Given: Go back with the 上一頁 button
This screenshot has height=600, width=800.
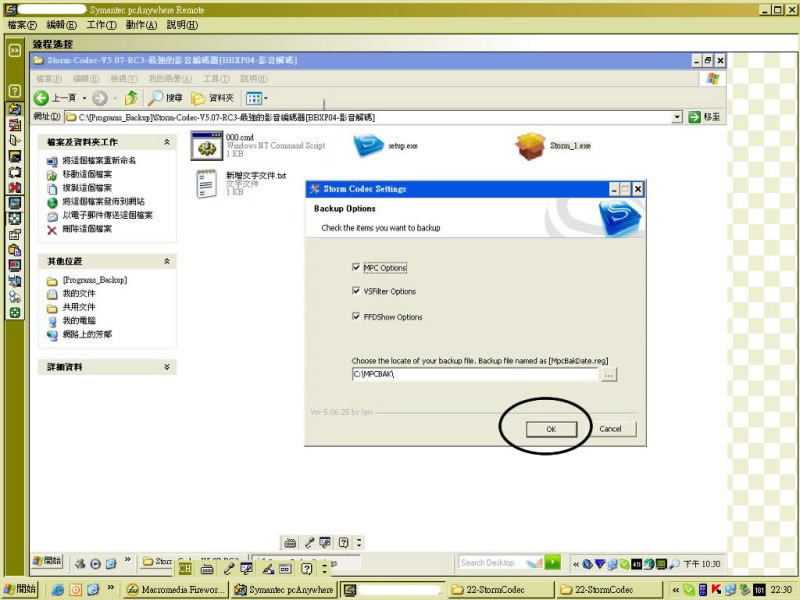Looking at the screenshot, I should coord(55,97).
